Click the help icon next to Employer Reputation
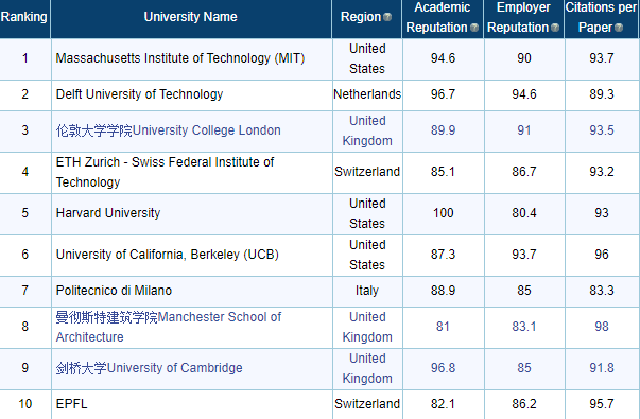 (555, 28)
